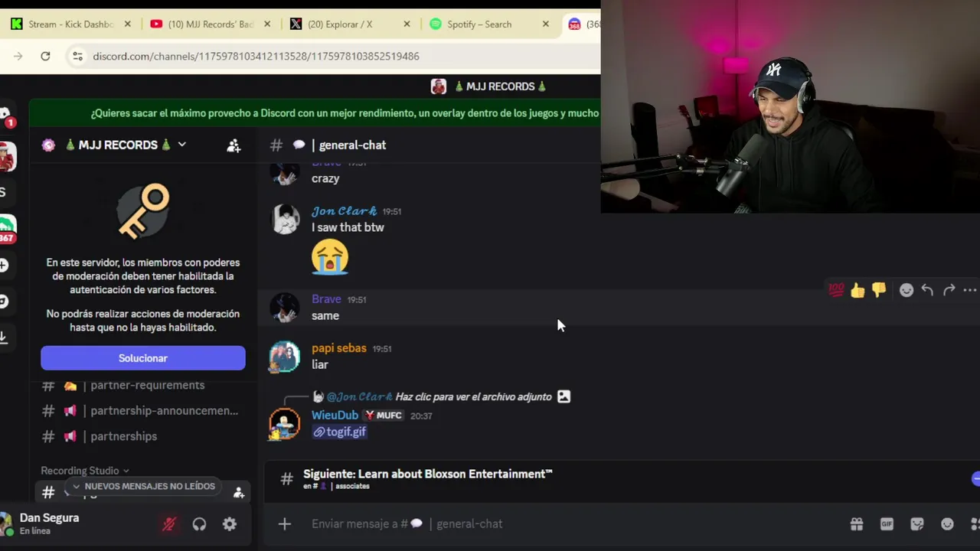Click the Solucionar button

point(143,358)
